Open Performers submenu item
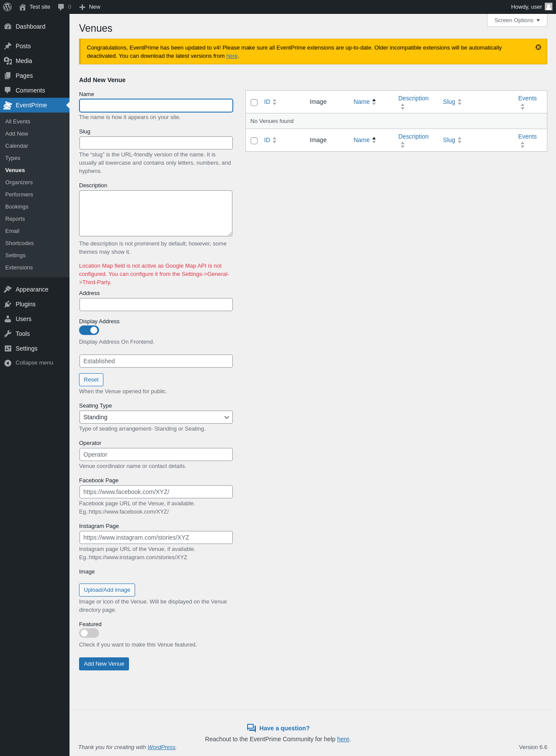 tap(19, 195)
